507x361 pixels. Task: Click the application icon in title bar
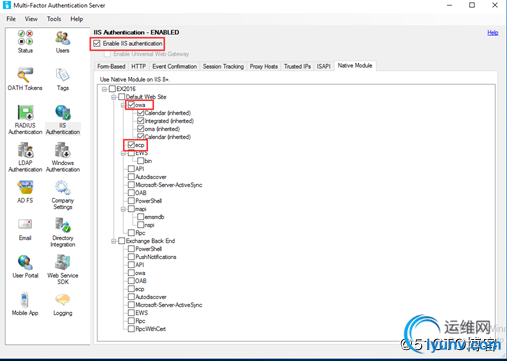7,5
